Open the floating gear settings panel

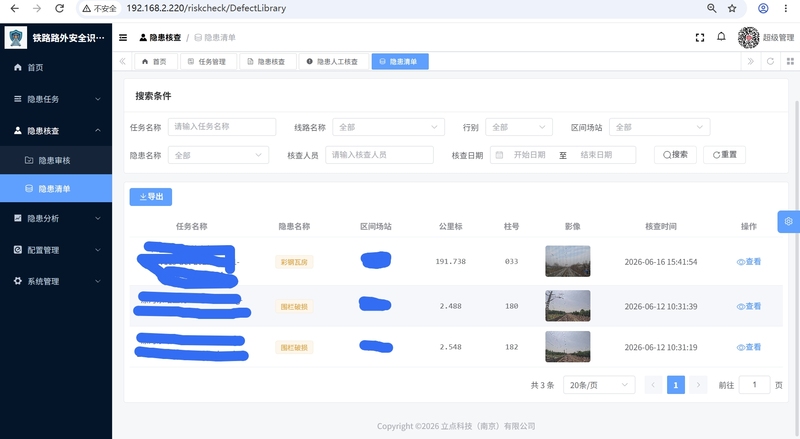coord(788,222)
